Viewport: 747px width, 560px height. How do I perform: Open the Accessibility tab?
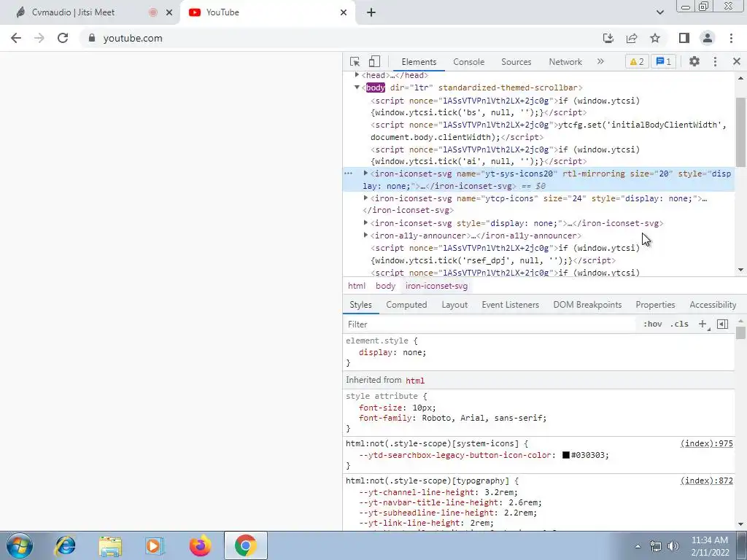[713, 305]
